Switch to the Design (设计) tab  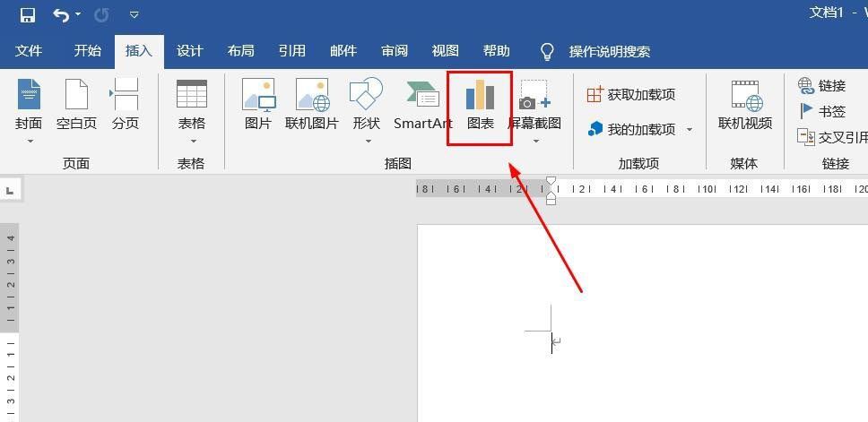[x=189, y=51]
